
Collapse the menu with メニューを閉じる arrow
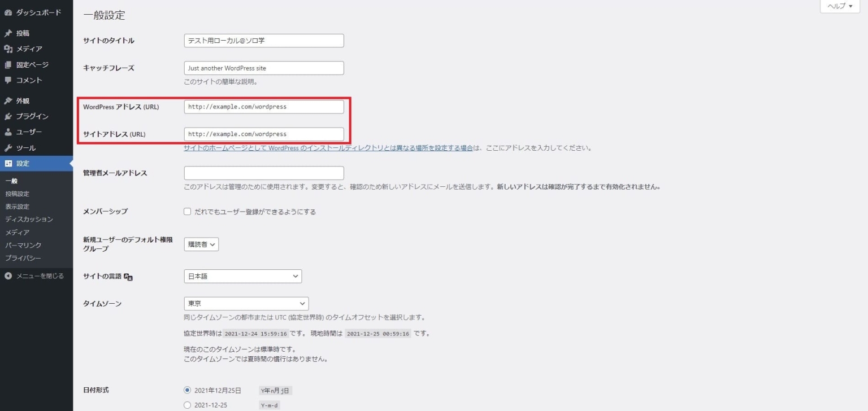[x=8, y=276]
